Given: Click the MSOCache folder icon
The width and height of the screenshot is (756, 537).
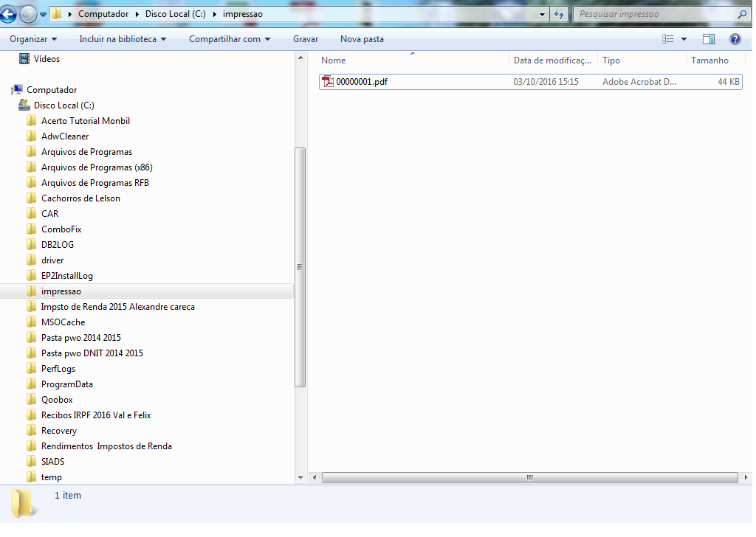Looking at the screenshot, I should (31, 322).
